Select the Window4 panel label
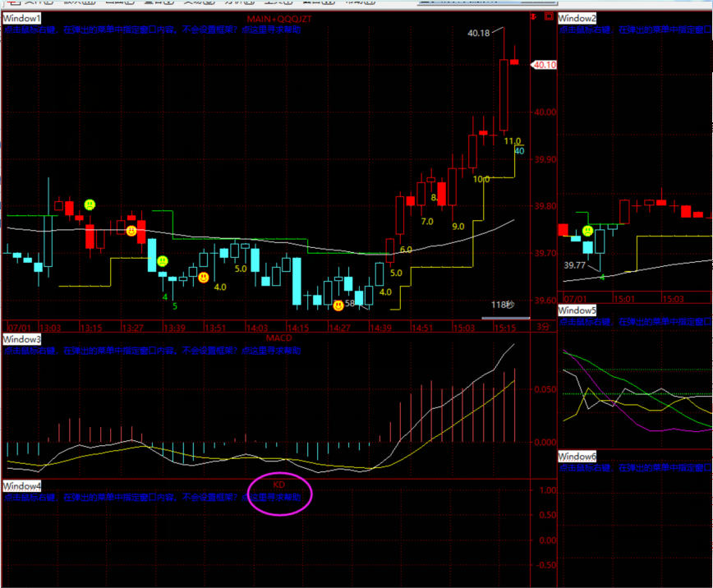The image size is (713, 588). pyautogui.click(x=22, y=485)
